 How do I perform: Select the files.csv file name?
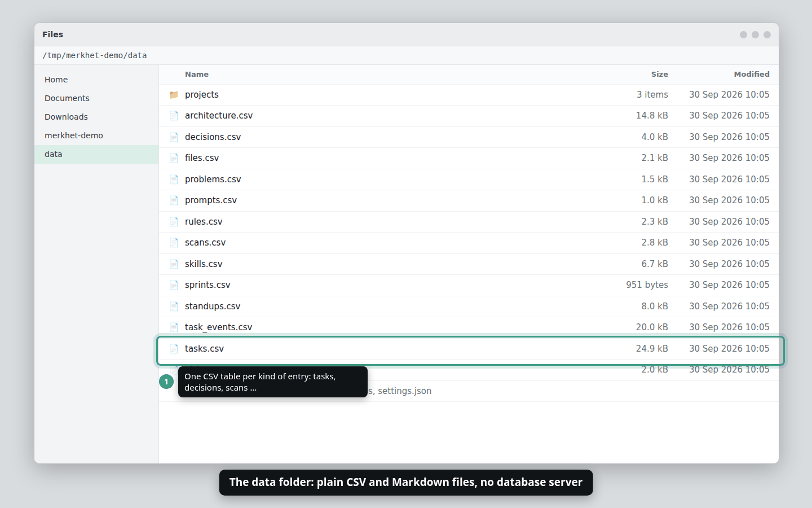click(x=202, y=158)
